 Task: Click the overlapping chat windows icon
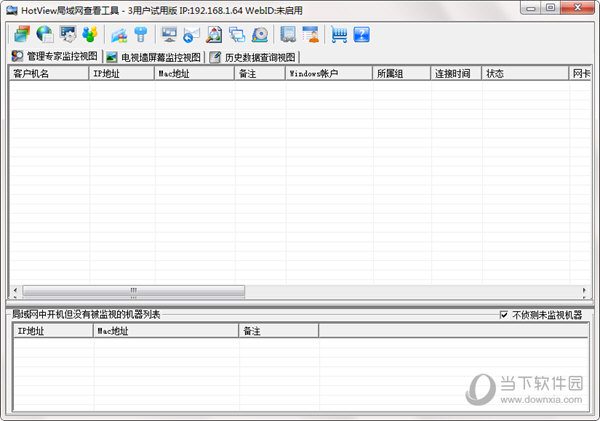(237, 34)
